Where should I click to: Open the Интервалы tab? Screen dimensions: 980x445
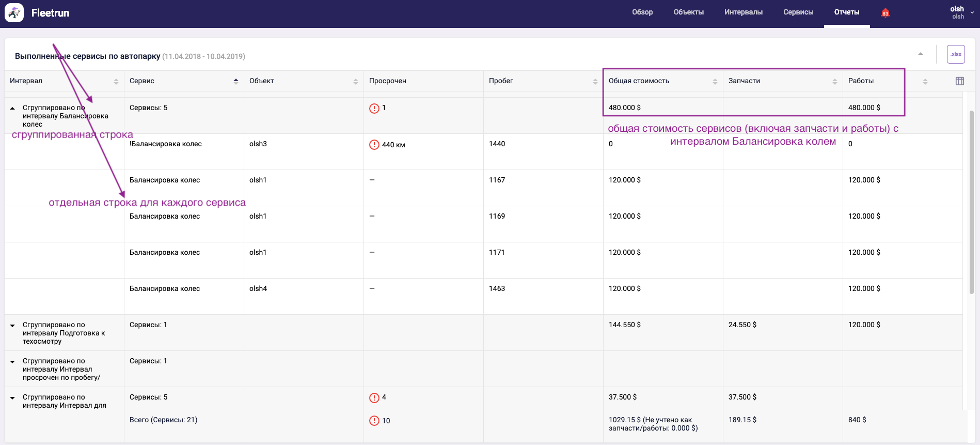tap(743, 12)
